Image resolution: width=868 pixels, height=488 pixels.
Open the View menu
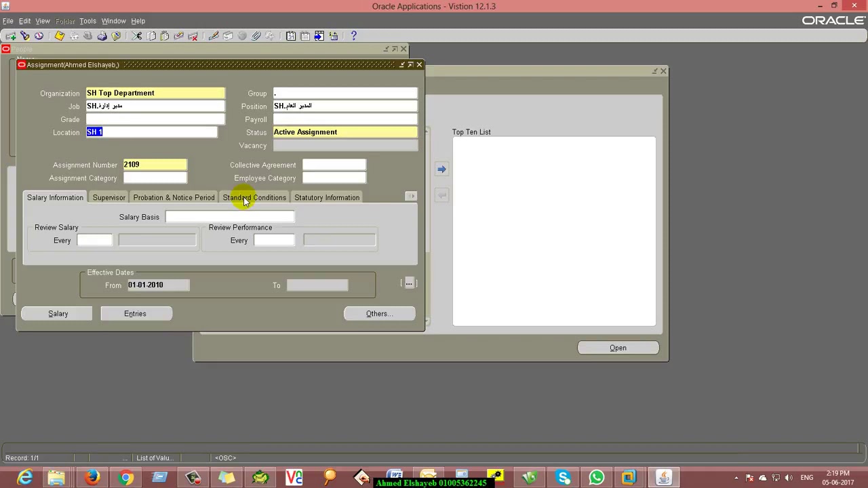coord(43,21)
